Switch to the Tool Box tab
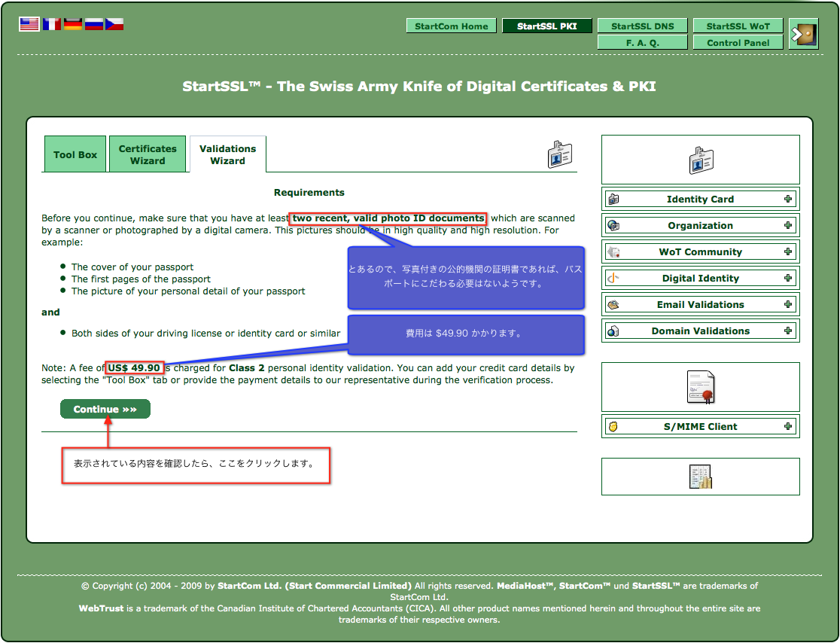This screenshot has width=840, height=643. pyautogui.click(x=75, y=154)
